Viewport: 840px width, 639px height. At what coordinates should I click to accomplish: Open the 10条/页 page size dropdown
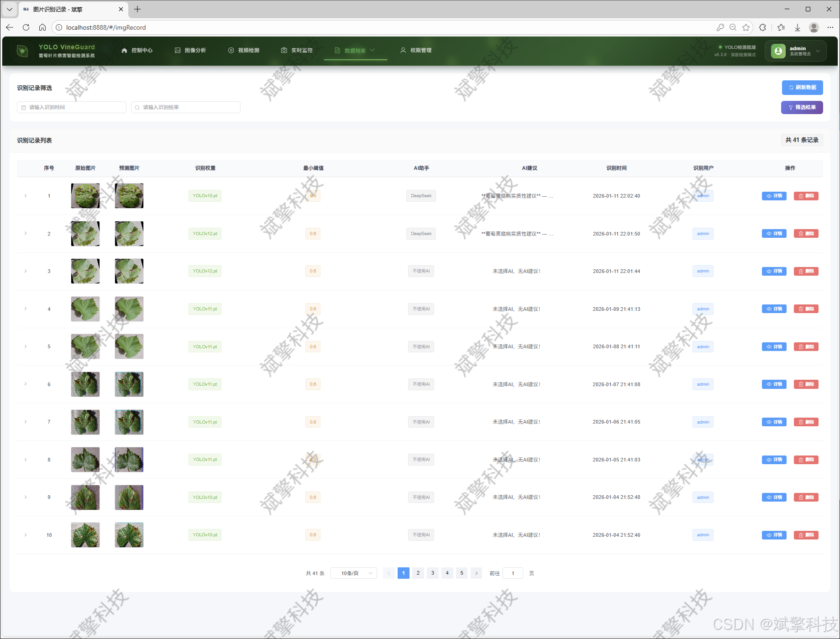(x=353, y=573)
